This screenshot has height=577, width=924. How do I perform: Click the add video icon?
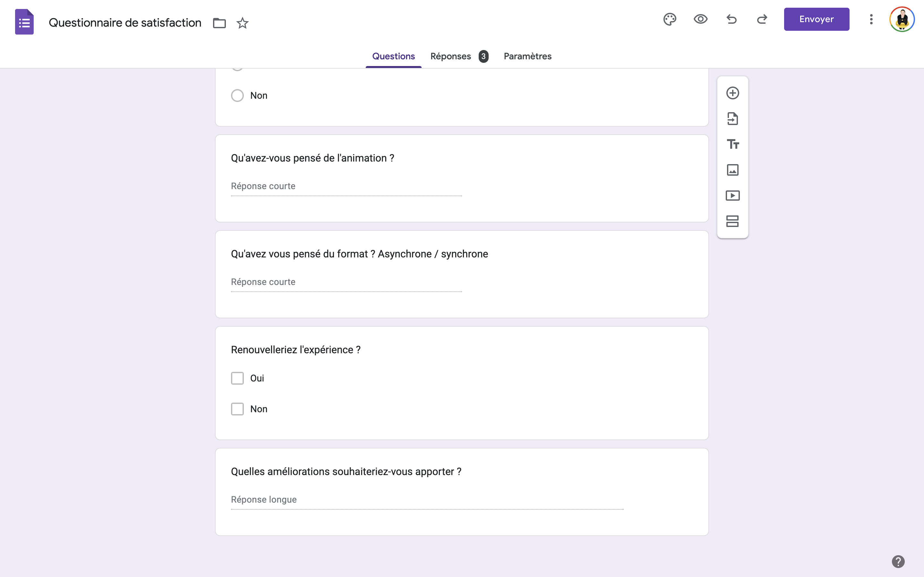[732, 196]
